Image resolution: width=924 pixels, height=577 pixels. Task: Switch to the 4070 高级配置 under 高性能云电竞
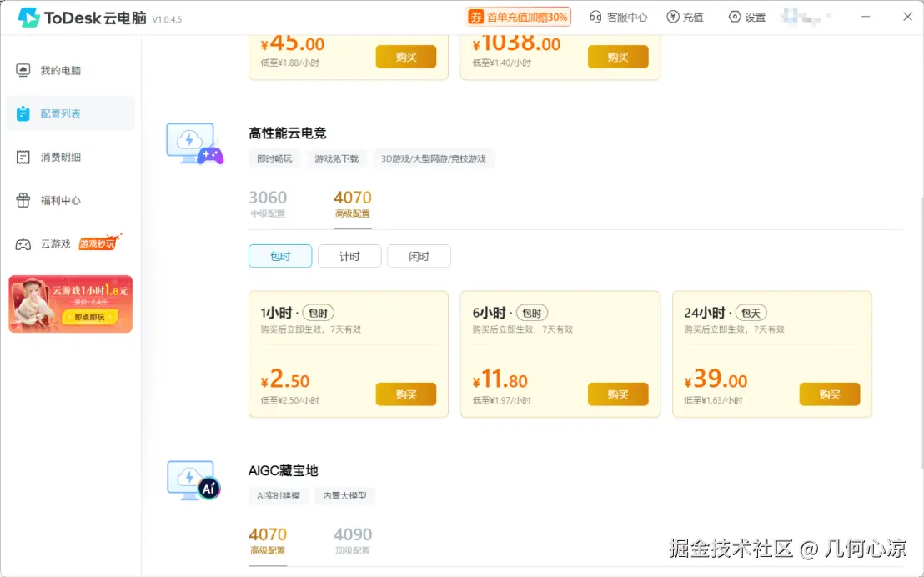pyautogui.click(x=353, y=200)
